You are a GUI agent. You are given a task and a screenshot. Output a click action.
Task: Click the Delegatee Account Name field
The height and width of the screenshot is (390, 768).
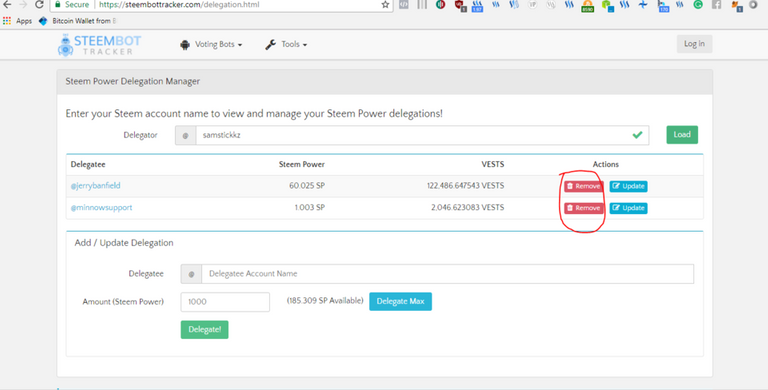tap(448, 274)
